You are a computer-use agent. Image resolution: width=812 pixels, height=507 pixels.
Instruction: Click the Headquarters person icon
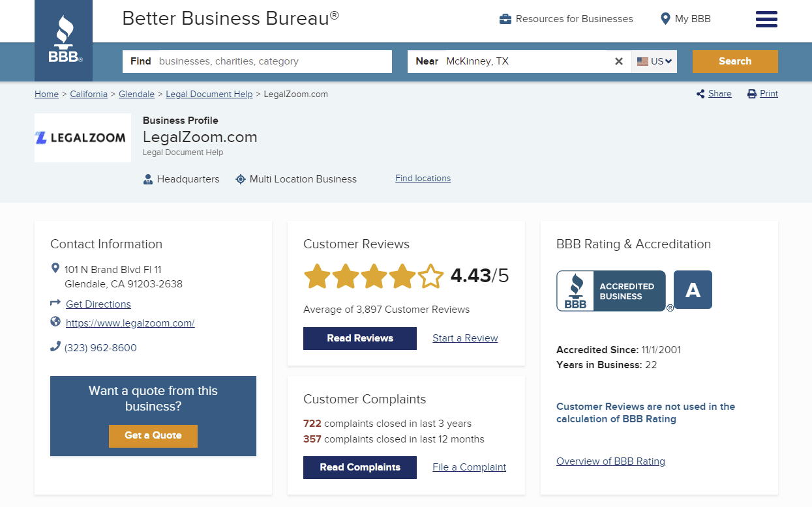click(x=148, y=179)
